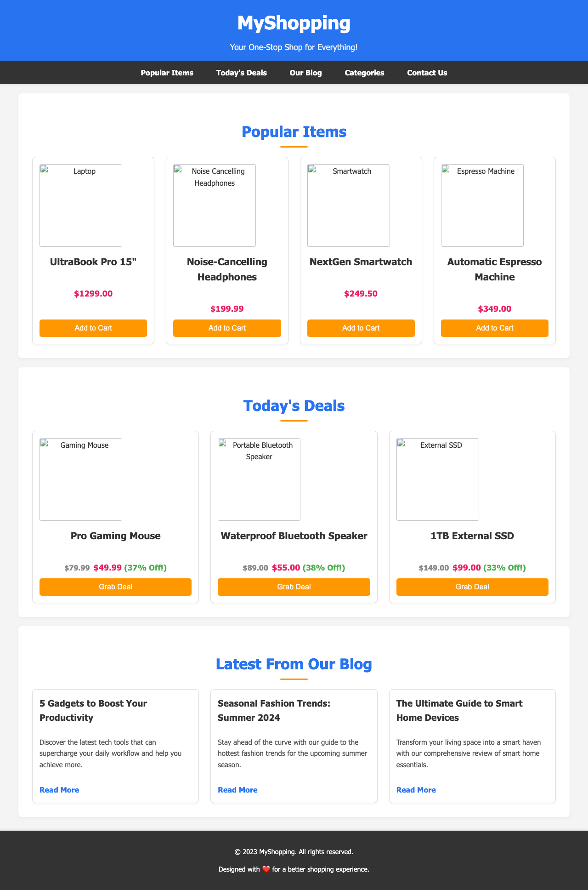Read more about smart home devices guide
The image size is (588, 890).
point(415,790)
